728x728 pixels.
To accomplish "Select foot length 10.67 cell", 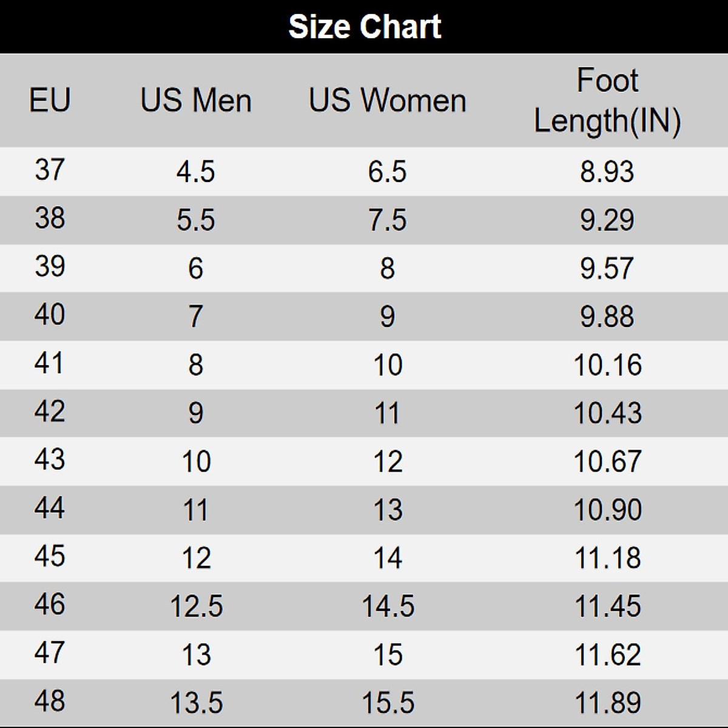I will pyautogui.click(x=607, y=462).
